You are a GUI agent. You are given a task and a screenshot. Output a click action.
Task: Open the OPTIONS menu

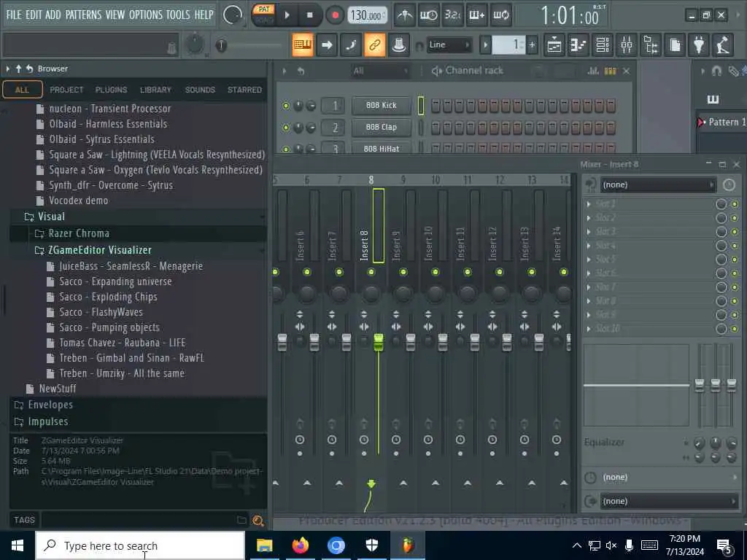pyautogui.click(x=146, y=15)
